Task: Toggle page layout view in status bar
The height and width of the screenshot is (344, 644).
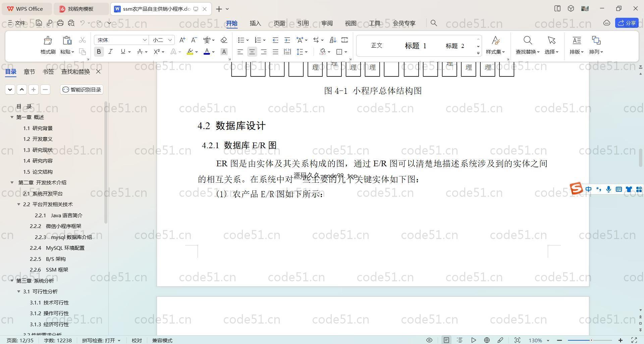Action: pos(446,340)
